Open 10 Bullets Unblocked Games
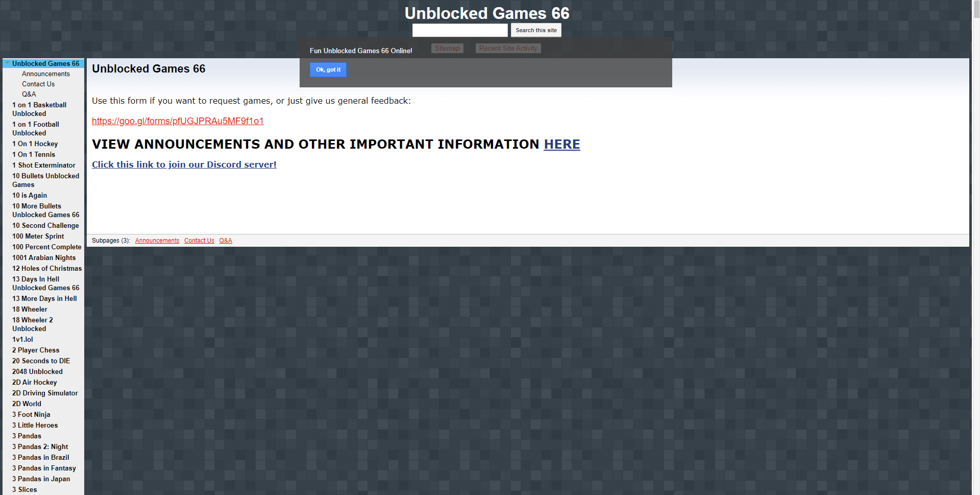 [46, 180]
